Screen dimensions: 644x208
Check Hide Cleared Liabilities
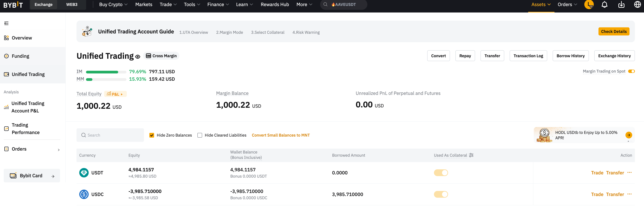point(200,135)
